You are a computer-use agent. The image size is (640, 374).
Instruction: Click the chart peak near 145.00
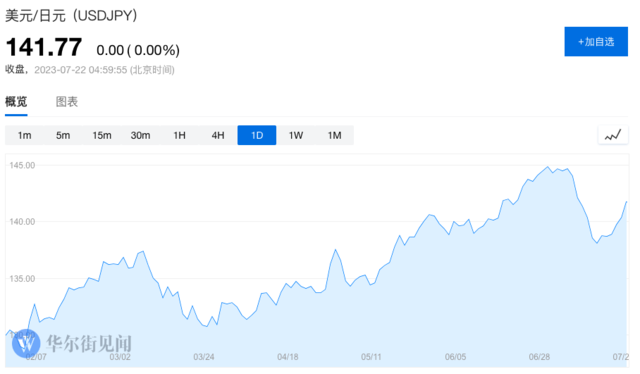[548, 167]
